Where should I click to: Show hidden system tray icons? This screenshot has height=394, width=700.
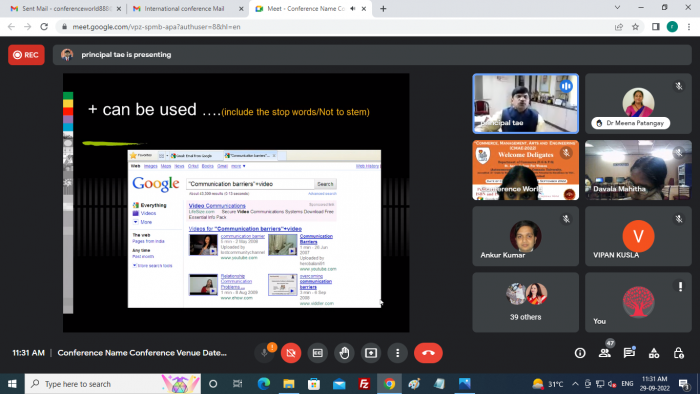coord(575,384)
